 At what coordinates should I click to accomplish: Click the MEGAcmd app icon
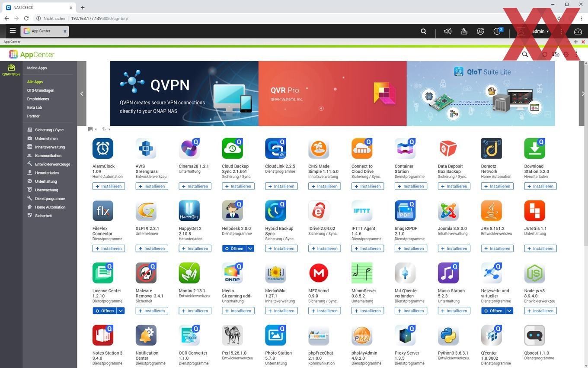(319, 273)
